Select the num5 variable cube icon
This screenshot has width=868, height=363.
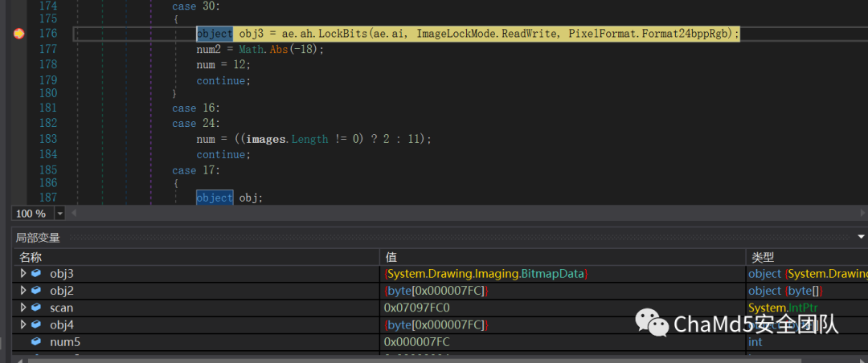[36, 341]
